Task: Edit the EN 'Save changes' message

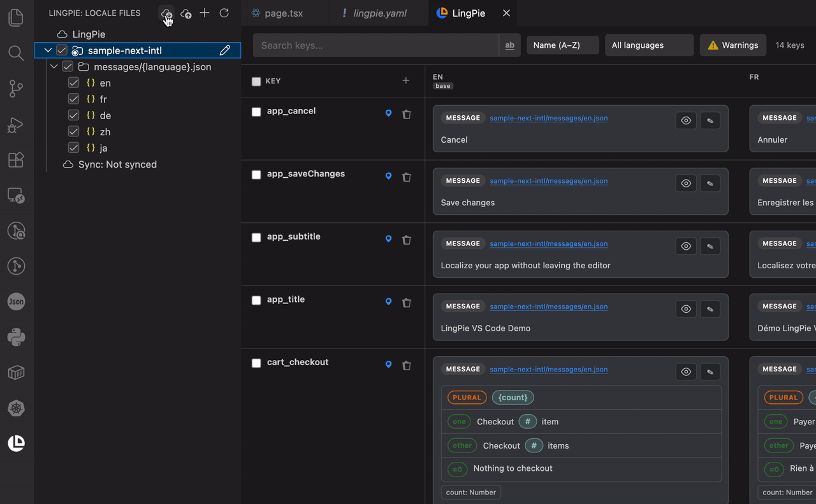Action: click(710, 184)
